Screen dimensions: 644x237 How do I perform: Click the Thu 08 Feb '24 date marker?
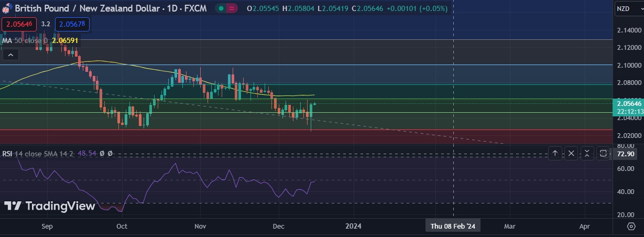coord(453,226)
